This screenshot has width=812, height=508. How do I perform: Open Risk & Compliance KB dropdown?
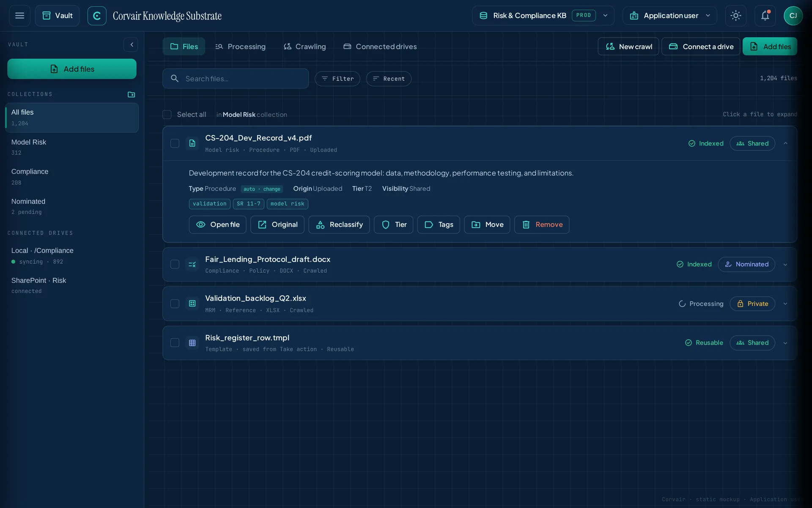pyautogui.click(x=543, y=16)
